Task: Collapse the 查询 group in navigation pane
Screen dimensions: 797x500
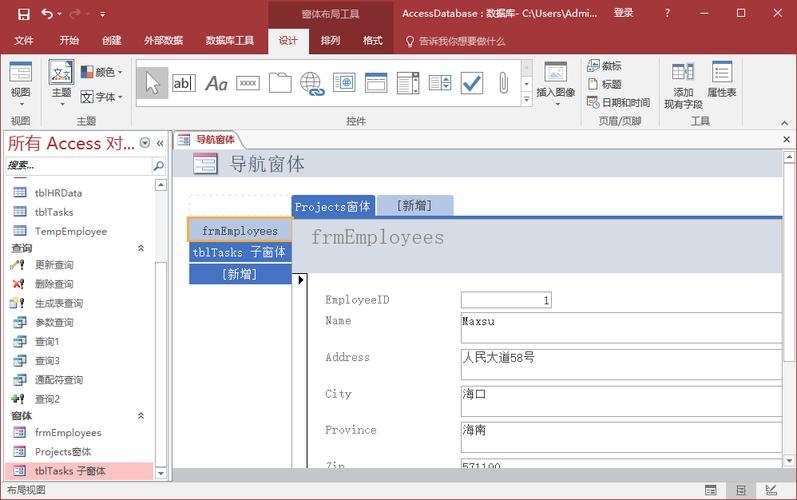Action: (x=141, y=248)
